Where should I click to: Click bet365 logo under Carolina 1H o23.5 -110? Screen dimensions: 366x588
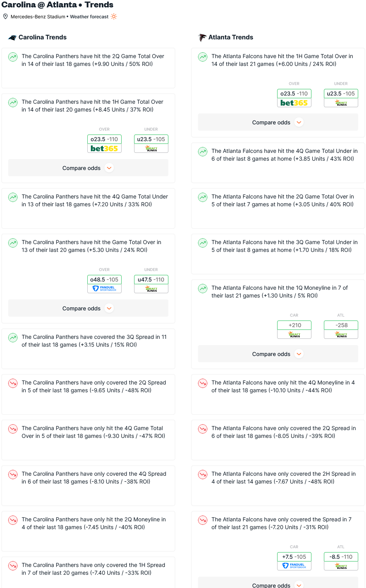point(104,149)
